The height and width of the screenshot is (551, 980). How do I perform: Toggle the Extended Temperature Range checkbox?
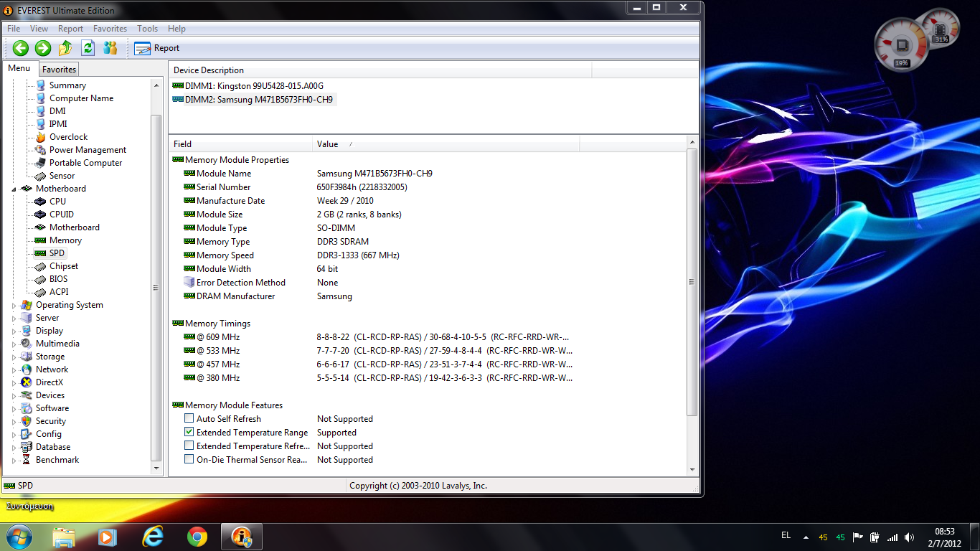pyautogui.click(x=189, y=433)
